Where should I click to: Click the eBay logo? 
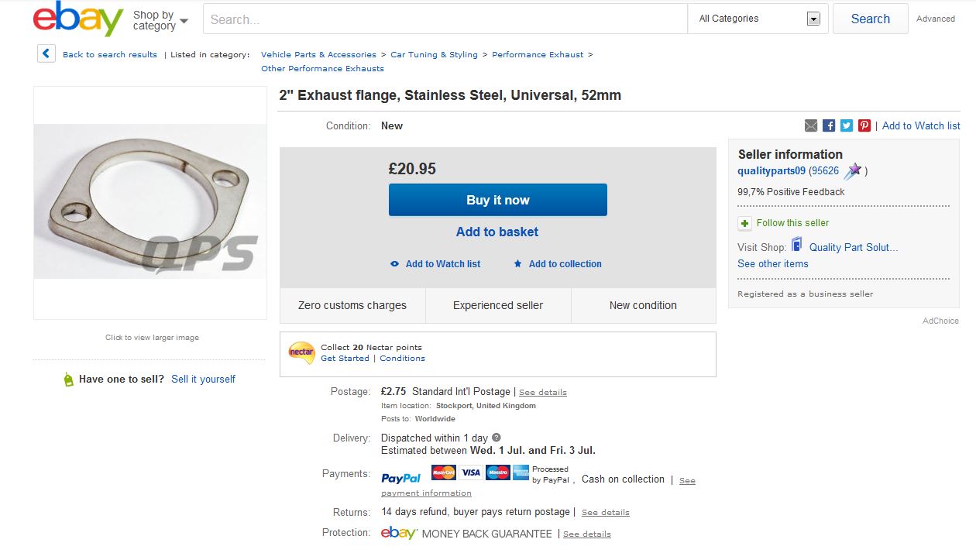77,19
